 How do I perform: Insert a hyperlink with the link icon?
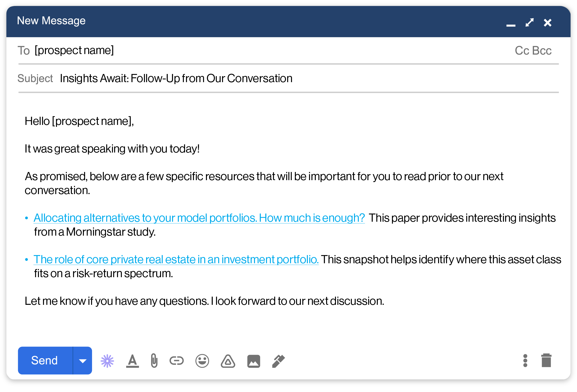pyautogui.click(x=177, y=361)
